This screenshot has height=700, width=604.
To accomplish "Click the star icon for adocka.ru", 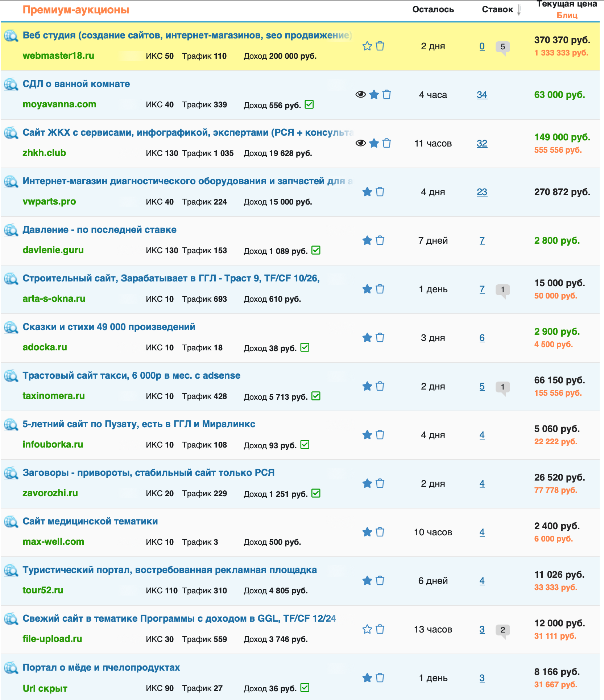I will [x=367, y=338].
